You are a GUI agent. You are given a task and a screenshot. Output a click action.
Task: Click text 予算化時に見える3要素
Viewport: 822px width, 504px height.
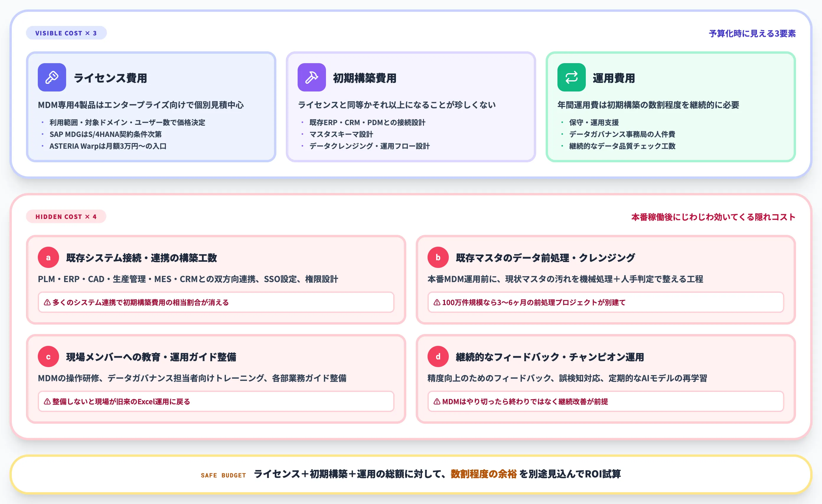pos(752,33)
